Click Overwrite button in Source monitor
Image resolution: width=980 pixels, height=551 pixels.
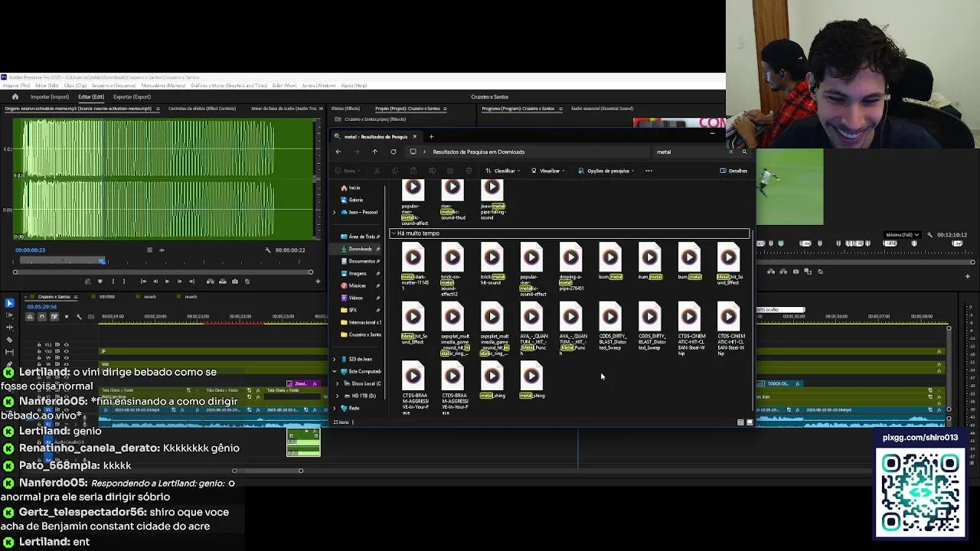point(222,282)
